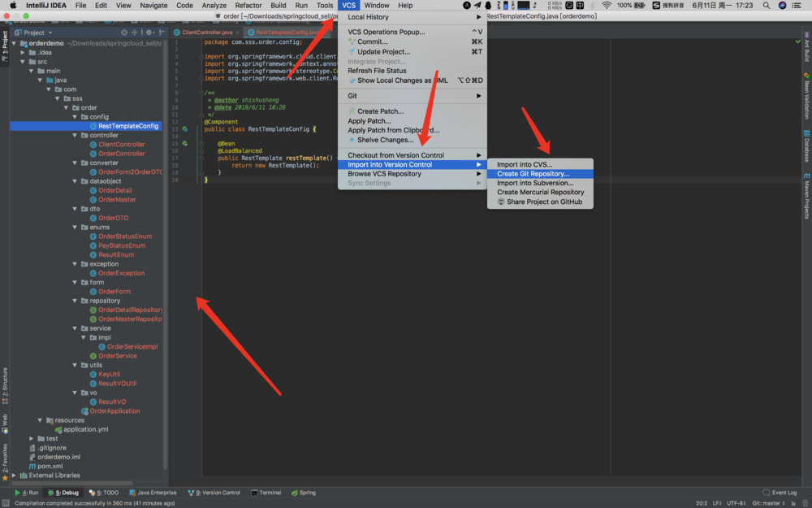Viewport: 812px width, 508px height.
Task: Open the Refactor menu in menu bar
Action: point(248,5)
